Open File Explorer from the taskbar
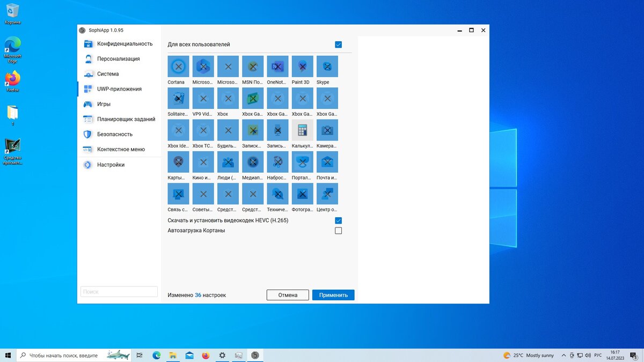 click(x=173, y=355)
